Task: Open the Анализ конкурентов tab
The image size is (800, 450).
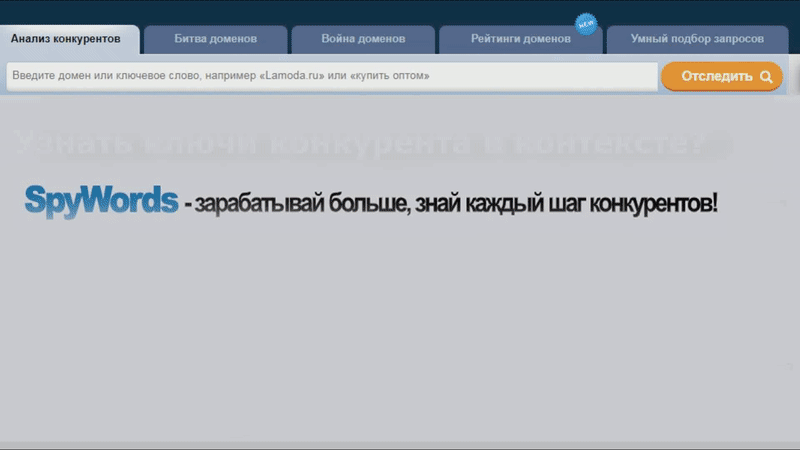Action: click(69, 39)
